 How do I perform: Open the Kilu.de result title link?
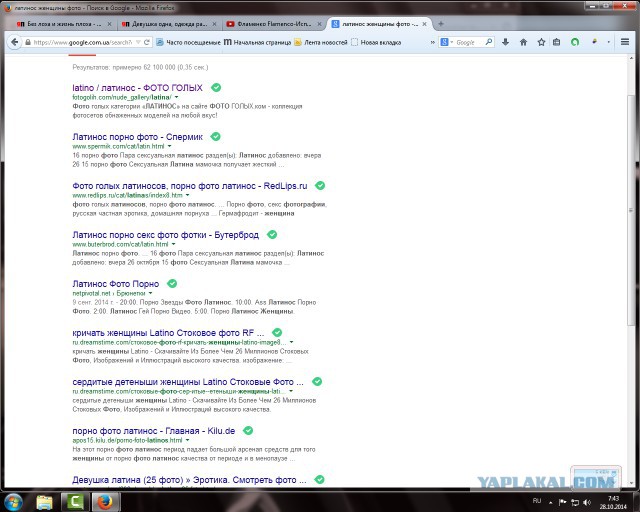(153, 431)
